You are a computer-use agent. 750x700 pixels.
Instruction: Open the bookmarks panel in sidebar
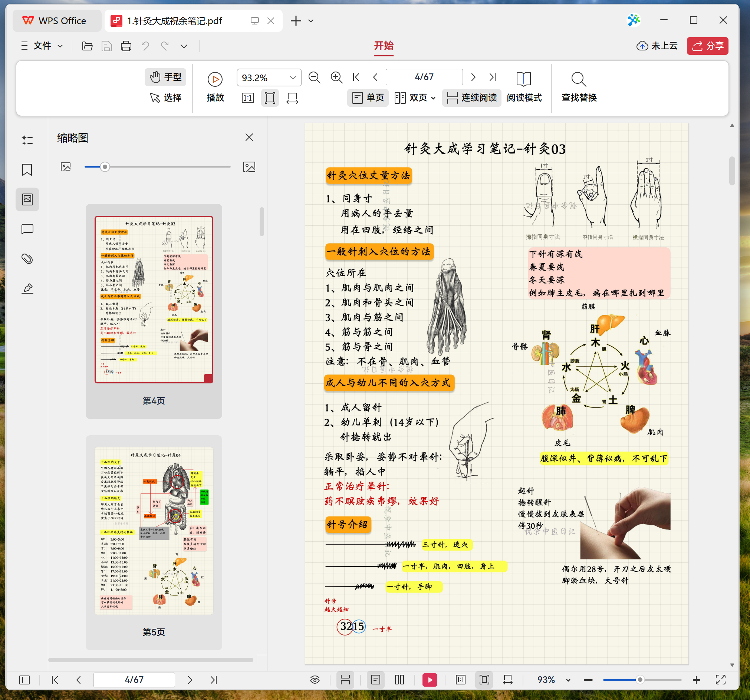[x=27, y=170]
